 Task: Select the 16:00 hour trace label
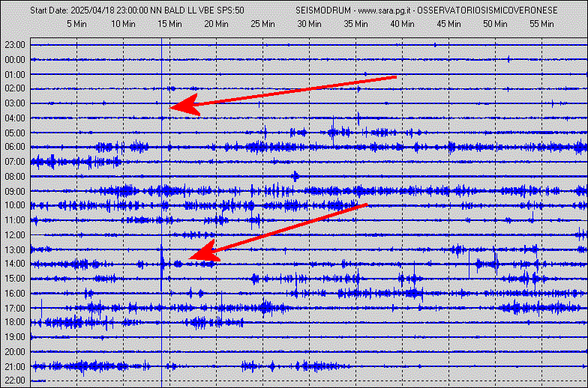point(15,294)
